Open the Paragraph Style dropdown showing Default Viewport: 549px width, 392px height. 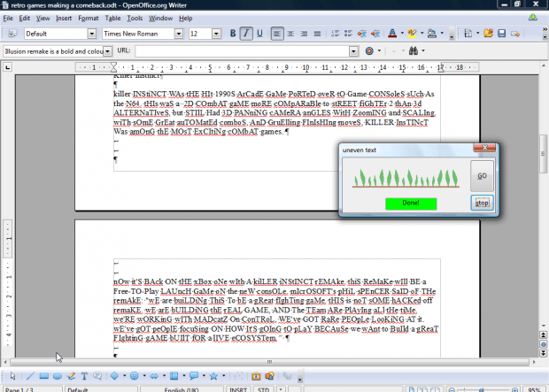point(92,34)
